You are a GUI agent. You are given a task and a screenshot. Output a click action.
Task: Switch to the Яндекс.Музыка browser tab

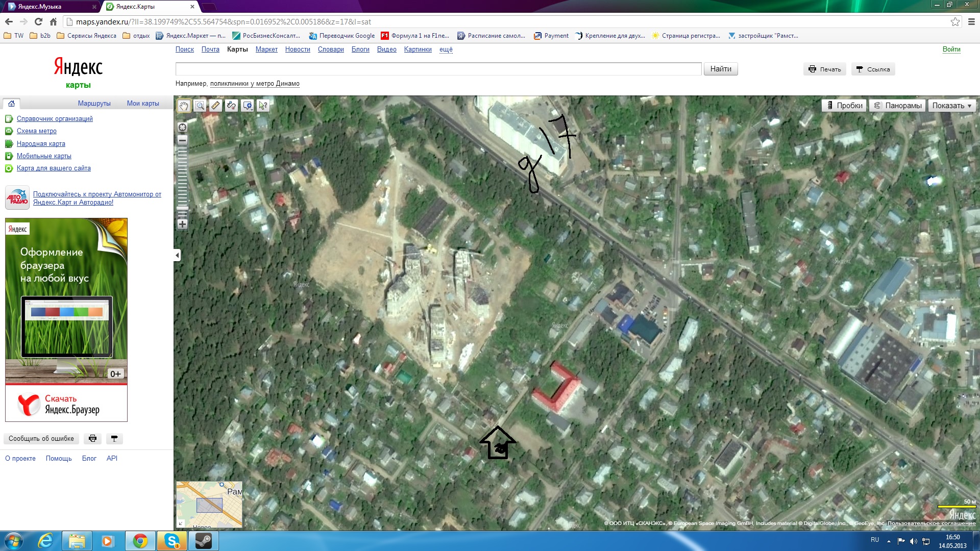coord(50,7)
